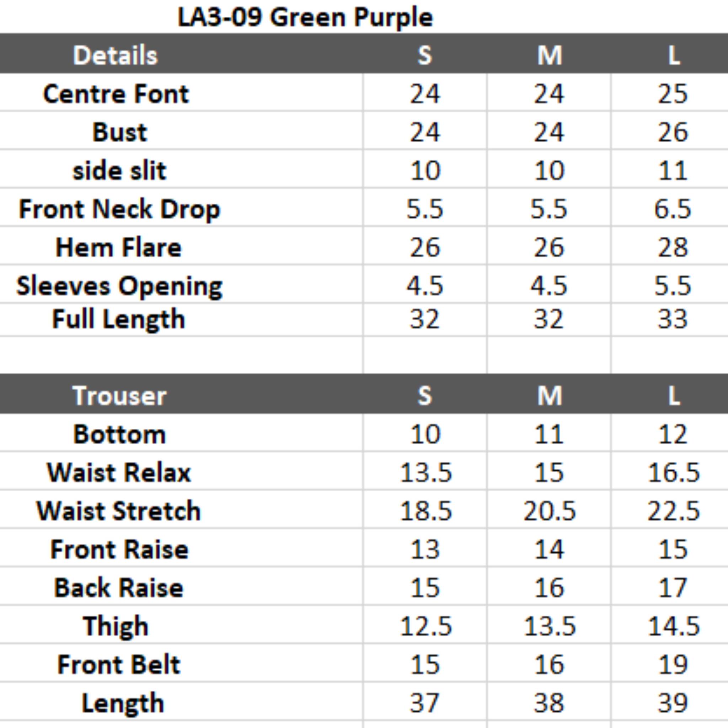Click the LA3-09 Green Purple title

pyautogui.click(x=305, y=17)
